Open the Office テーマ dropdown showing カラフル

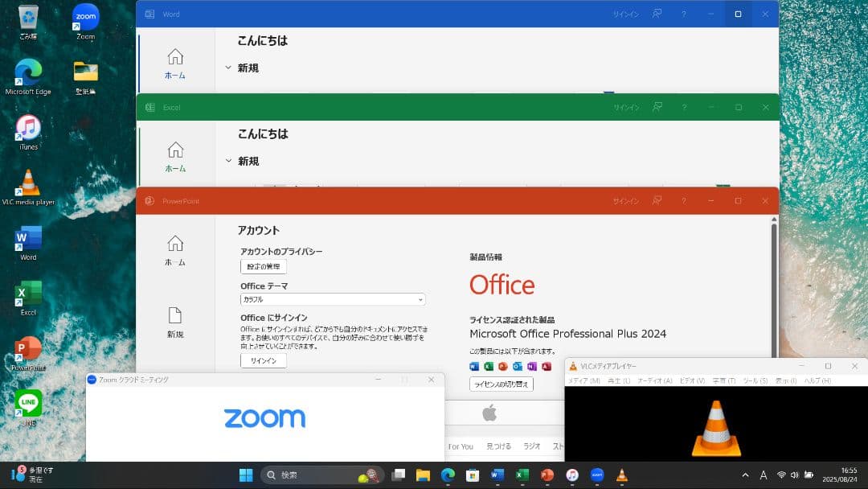point(332,298)
